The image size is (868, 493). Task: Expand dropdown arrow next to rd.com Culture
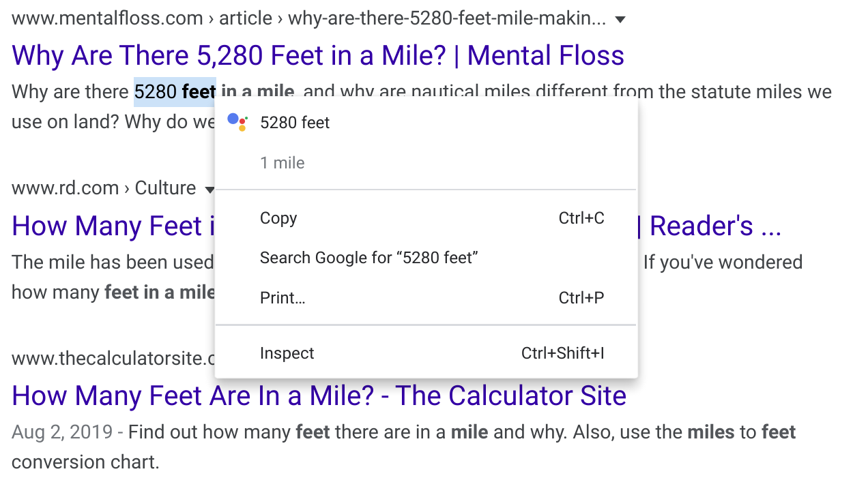[x=209, y=189]
